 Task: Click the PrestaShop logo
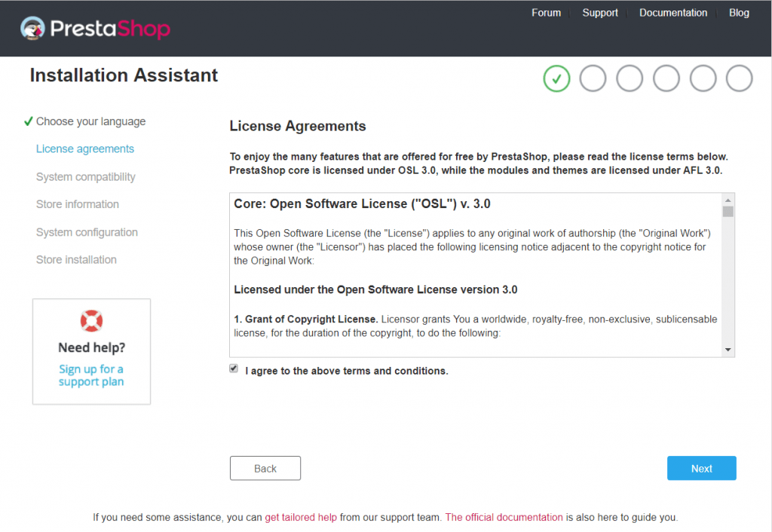(95, 29)
